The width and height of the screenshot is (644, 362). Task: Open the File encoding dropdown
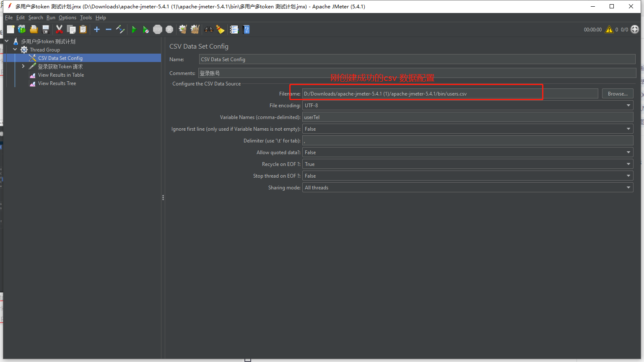467,106
